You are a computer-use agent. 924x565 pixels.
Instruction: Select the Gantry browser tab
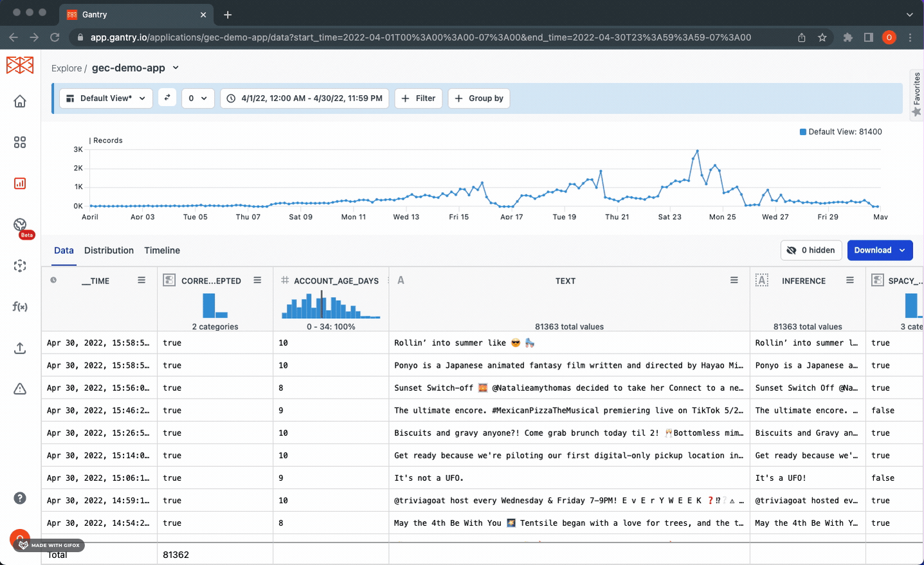[x=135, y=14]
